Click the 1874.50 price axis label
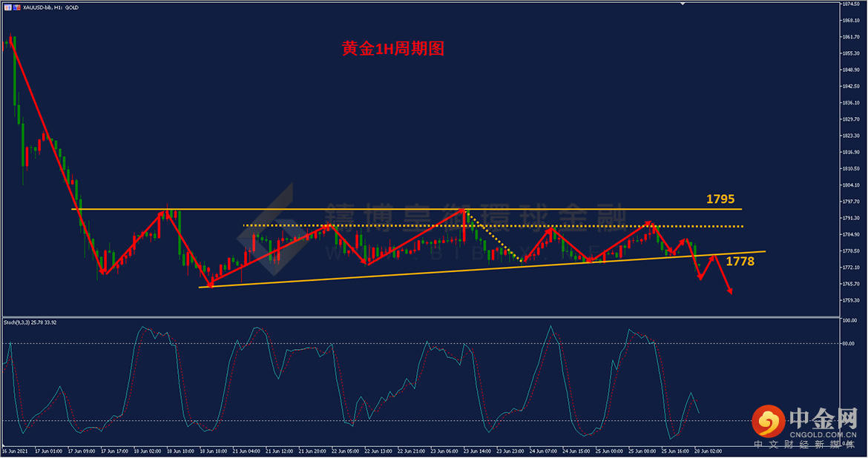 point(851,4)
